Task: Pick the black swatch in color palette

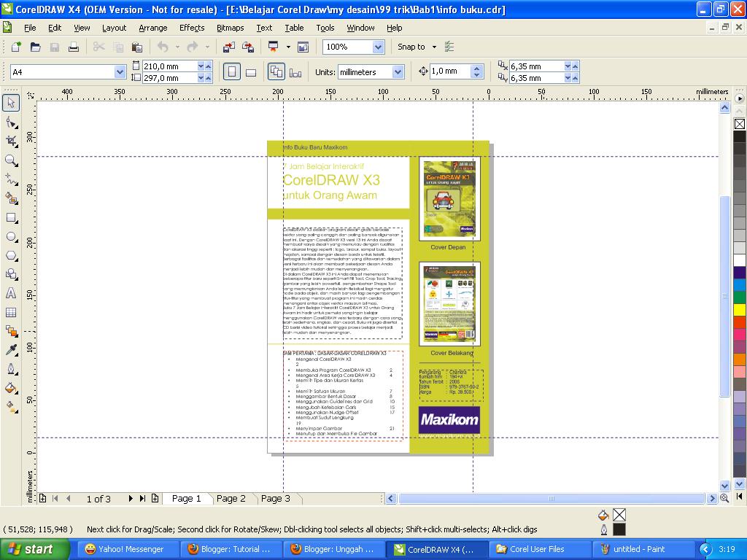Action: (x=740, y=137)
